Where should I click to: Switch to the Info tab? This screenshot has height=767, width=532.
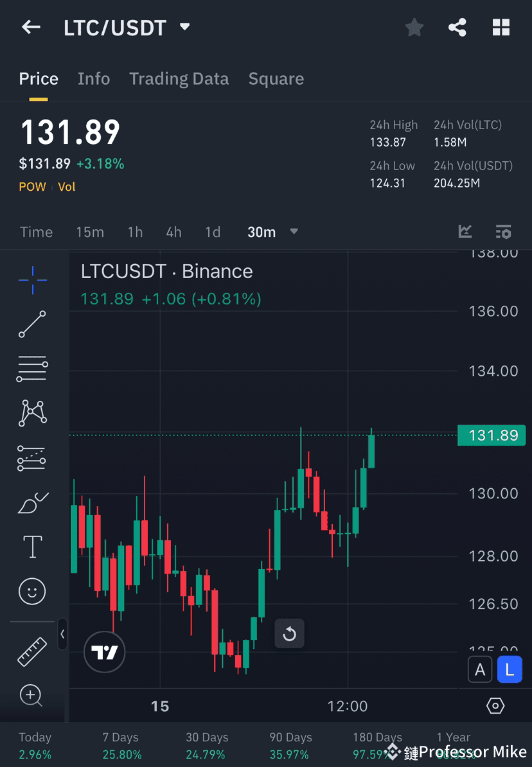[x=94, y=78]
